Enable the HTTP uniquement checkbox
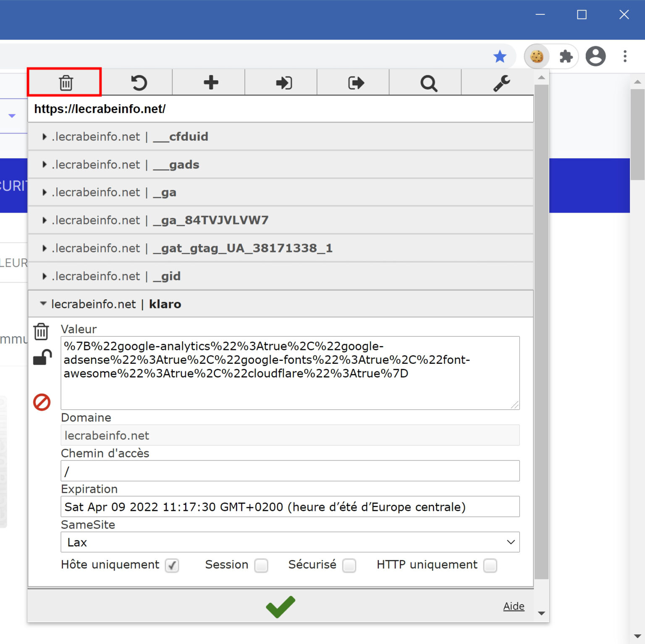The width and height of the screenshot is (645, 644). click(x=490, y=565)
